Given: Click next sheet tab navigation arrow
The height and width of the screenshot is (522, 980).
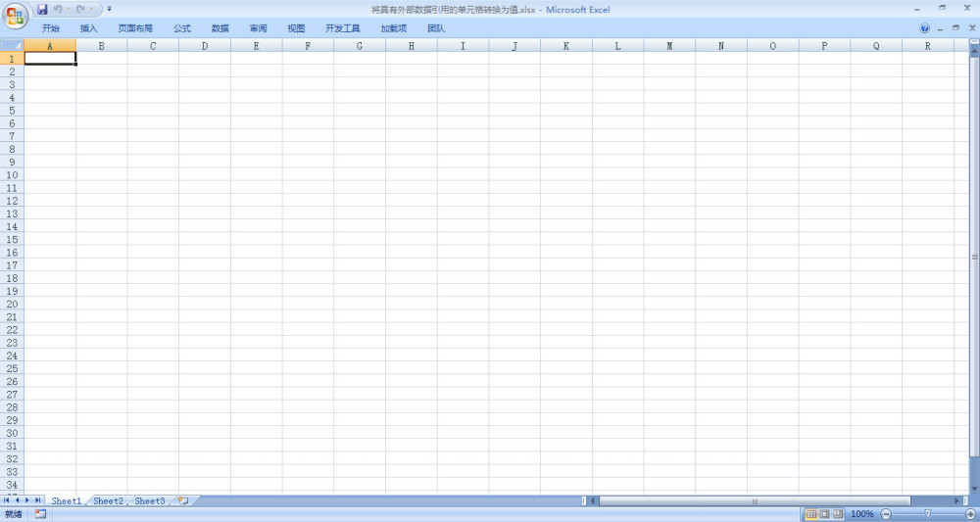Looking at the screenshot, I should click(x=26, y=500).
